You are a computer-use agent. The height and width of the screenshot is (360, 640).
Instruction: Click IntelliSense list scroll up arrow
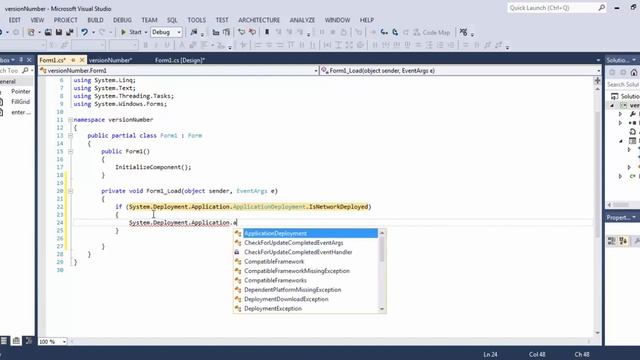(382, 233)
